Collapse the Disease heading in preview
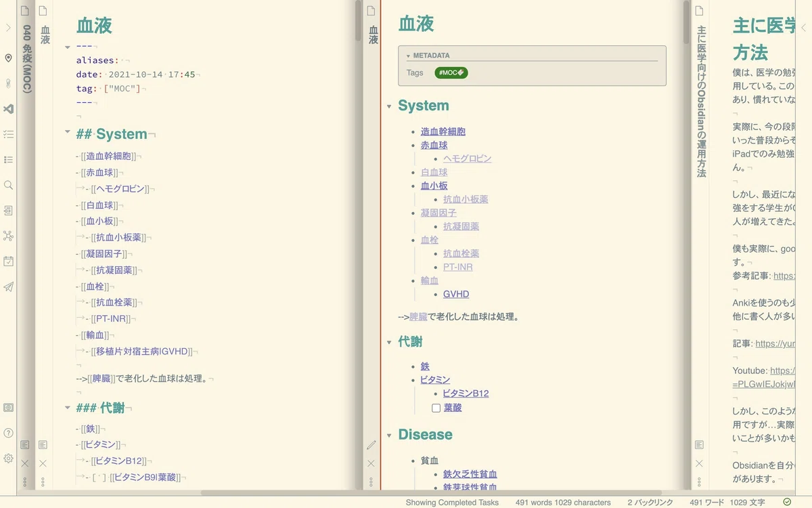The height and width of the screenshot is (508, 812). pyautogui.click(x=389, y=435)
